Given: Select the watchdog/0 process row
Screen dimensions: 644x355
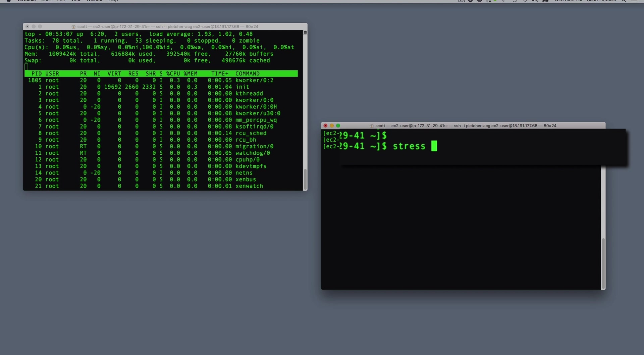Looking at the screenshot, I should pos(161,153).
